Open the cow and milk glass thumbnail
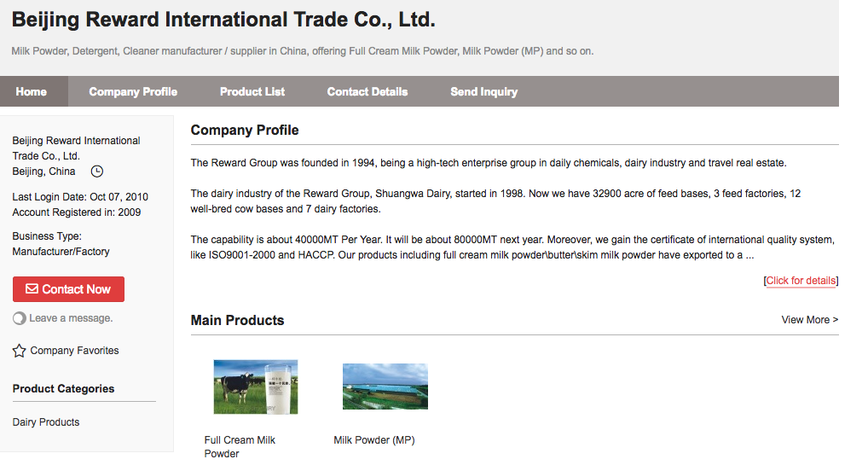The height and width of the screenshot is (465, 868). (x=255, y=387)
